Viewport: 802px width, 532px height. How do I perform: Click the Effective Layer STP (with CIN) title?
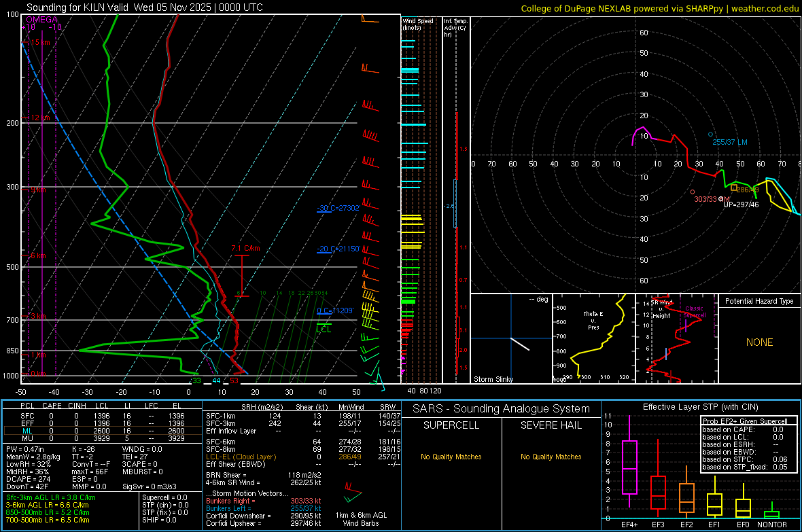[700, 407]
